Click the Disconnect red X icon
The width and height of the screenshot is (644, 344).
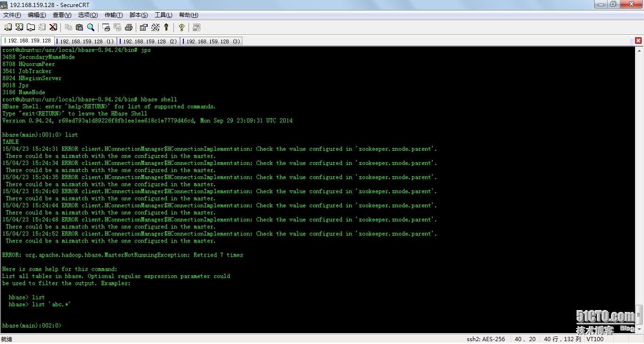53,27
